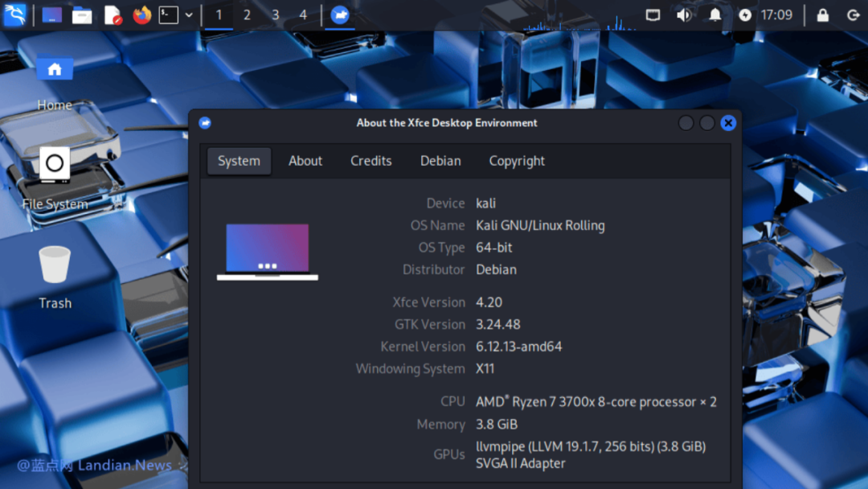Screen dimensions: 868x489
Task: Click the laptop system illustration
Action: tap(268, 252)
